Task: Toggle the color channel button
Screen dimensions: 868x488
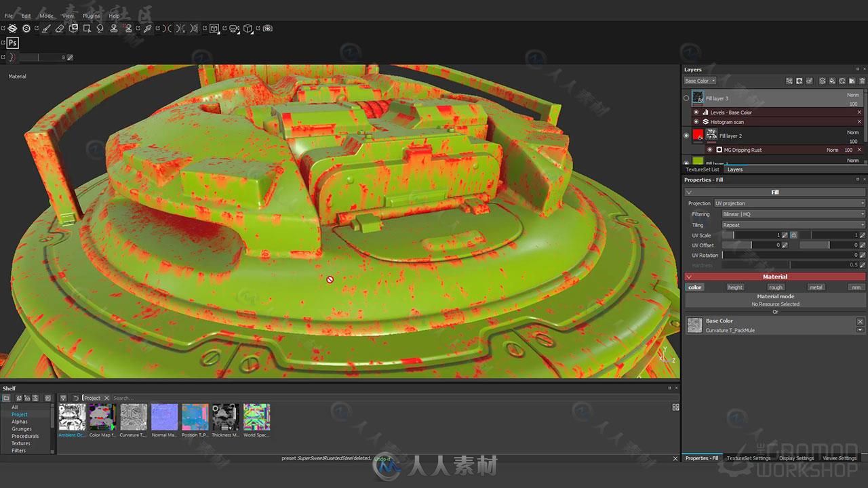Action: (695, 287)
